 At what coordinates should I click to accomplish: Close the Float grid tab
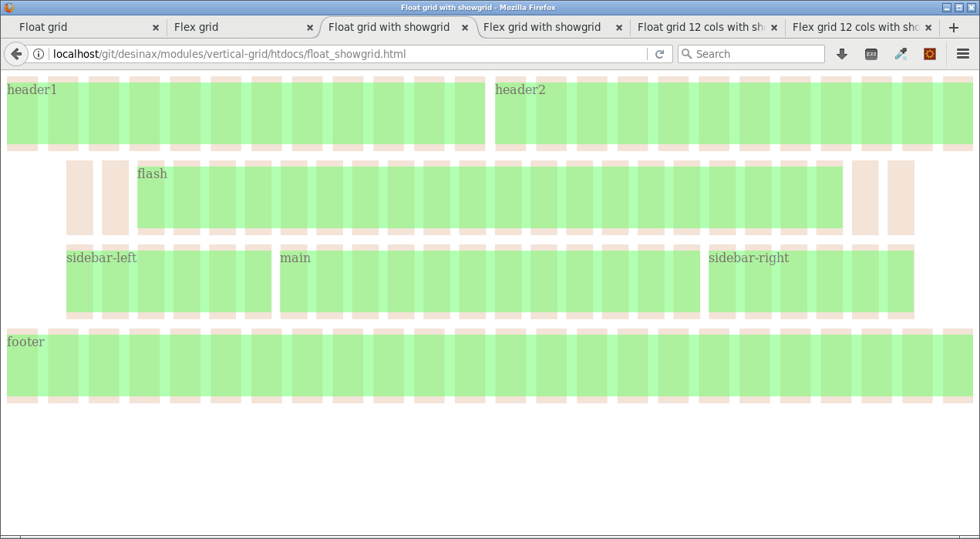[155, 28]
